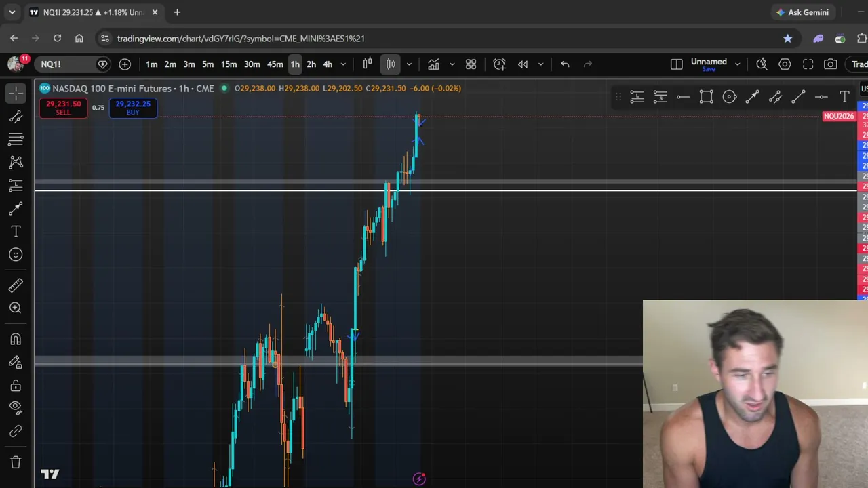Select the trend line in favorites bar
868x488 pixels.
798,98
